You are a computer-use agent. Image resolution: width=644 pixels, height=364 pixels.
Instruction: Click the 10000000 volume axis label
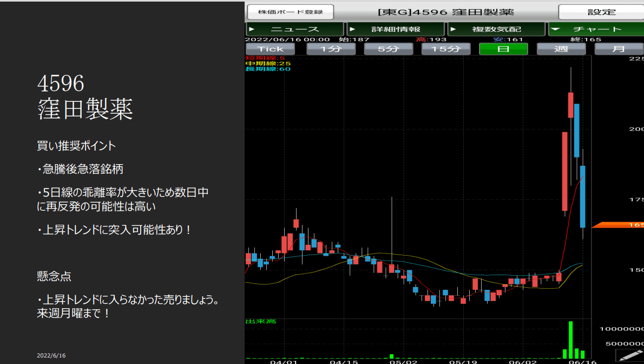pos(622,329)
